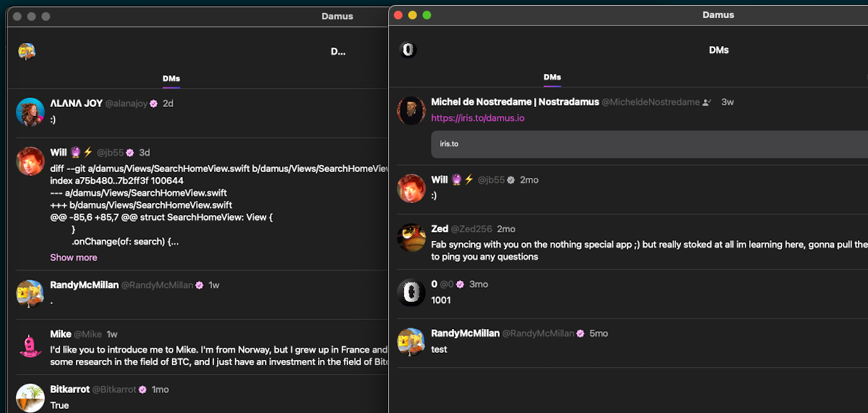Open RandyMcMillan name in right window
Viewport: 868px width, 413px height.
click(x=466, y=333)
